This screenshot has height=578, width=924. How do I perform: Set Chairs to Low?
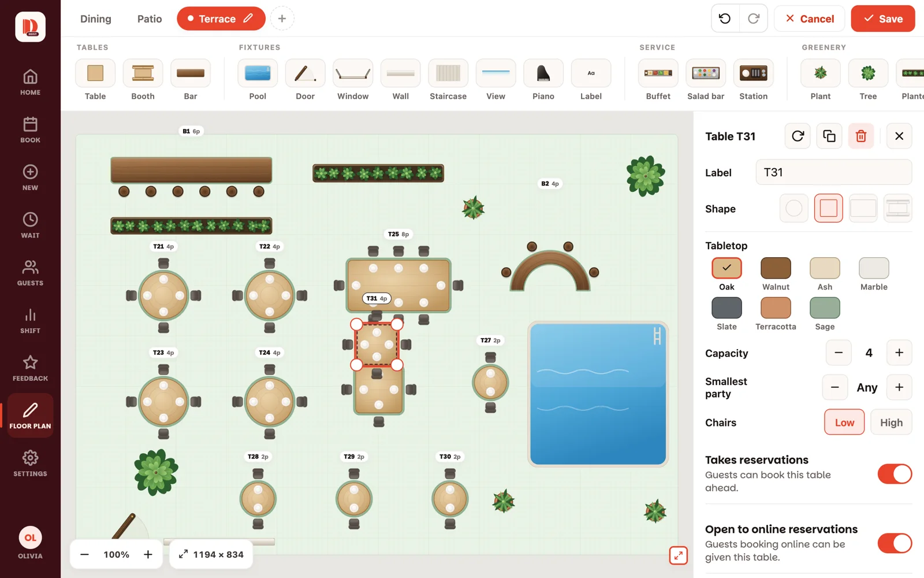pos(844,423)
